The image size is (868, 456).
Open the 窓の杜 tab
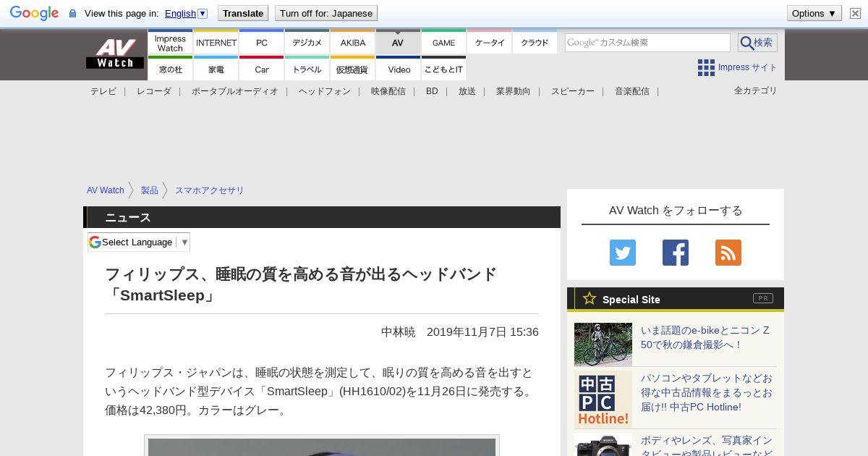click(x=170, y=69)
